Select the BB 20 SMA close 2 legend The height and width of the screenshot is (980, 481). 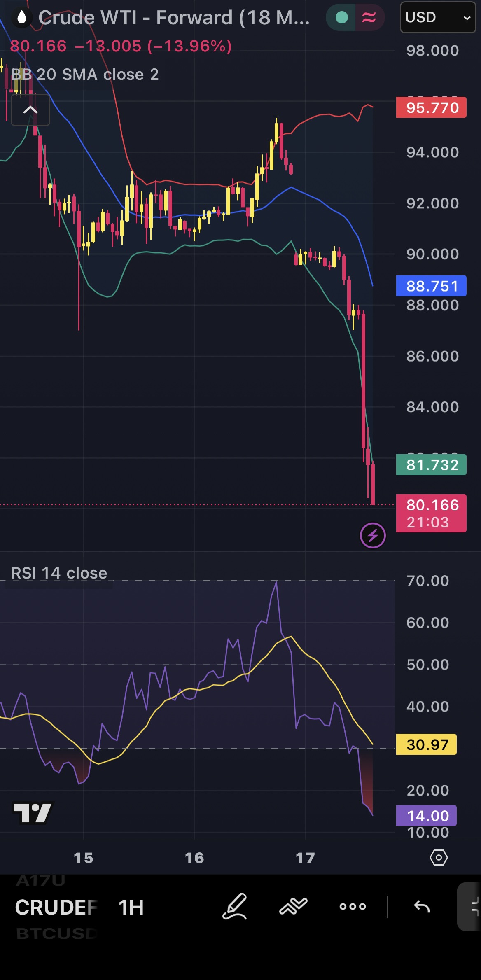pos(85,75)
